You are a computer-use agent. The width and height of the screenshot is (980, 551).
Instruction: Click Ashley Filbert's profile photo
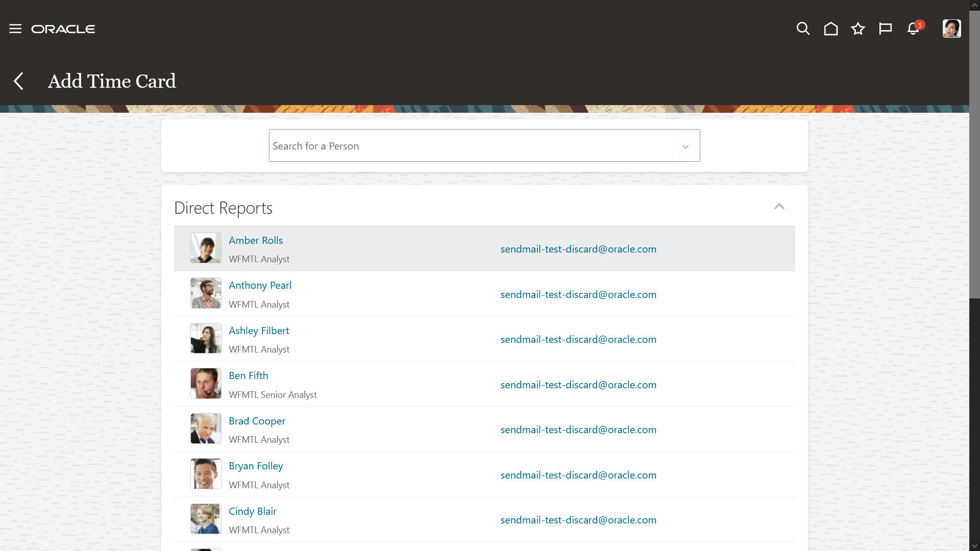click(x=206, y=338)
